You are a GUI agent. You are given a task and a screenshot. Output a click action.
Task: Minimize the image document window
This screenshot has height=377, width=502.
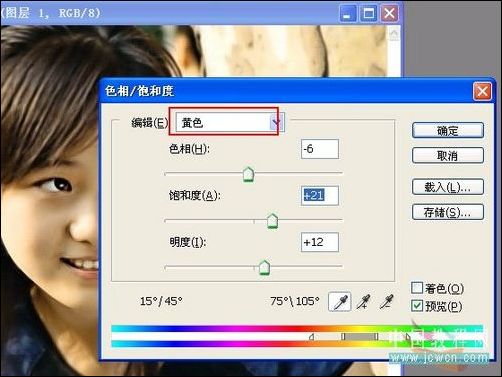(348, 14)
